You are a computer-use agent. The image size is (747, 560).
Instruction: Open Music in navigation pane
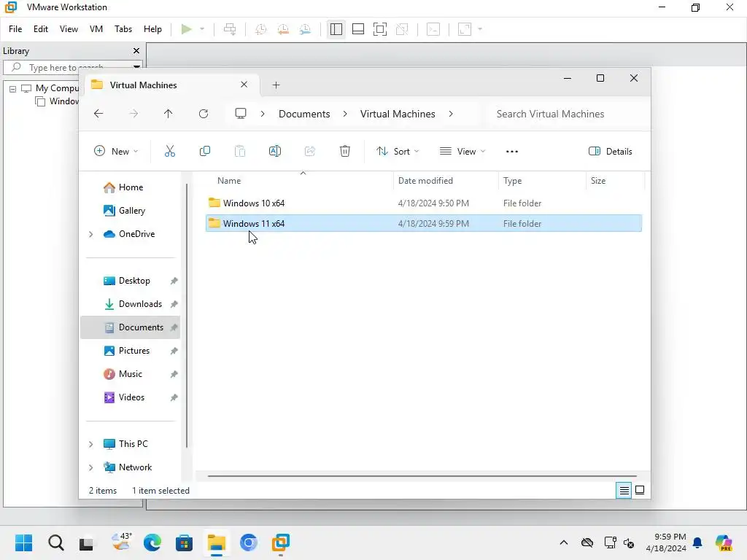click(123, 374)
